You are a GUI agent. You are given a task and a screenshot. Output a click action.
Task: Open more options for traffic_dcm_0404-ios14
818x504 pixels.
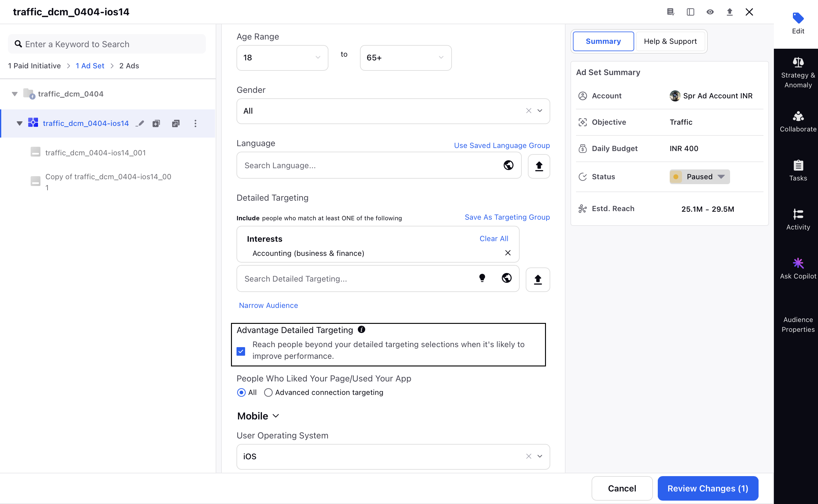coord(195,124)
